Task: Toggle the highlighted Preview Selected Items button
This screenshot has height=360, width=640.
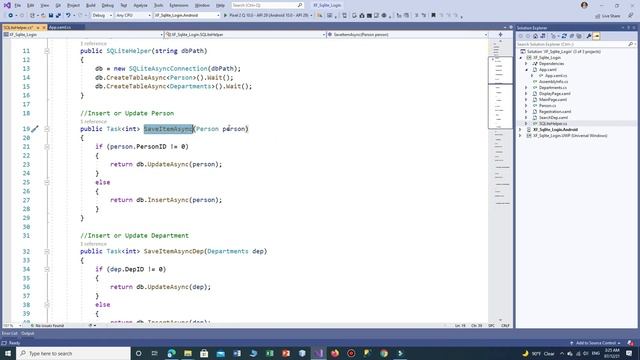Action: coord(596,36)
